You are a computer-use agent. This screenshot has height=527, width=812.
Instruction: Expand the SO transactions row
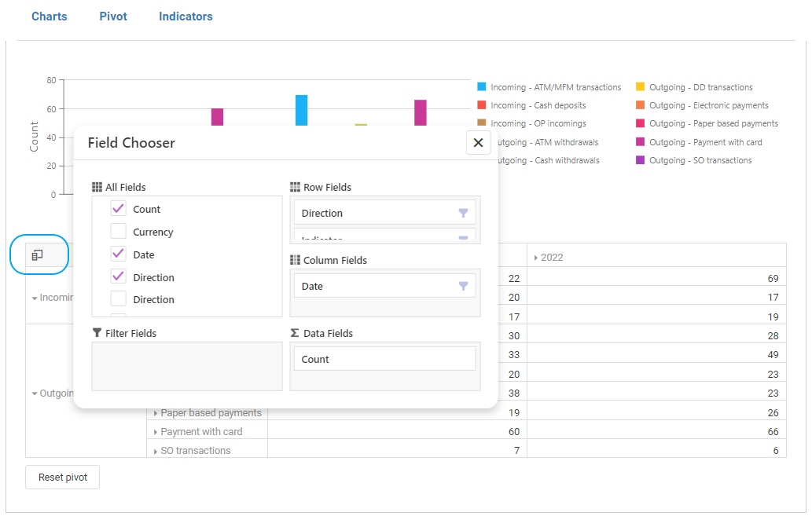[x=156, y=451]
